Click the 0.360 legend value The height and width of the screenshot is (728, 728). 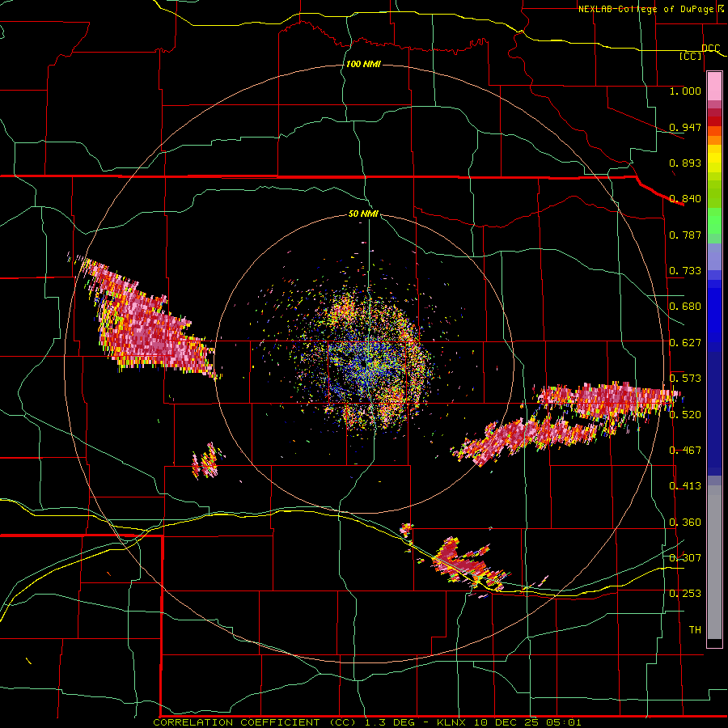point(685,523)
